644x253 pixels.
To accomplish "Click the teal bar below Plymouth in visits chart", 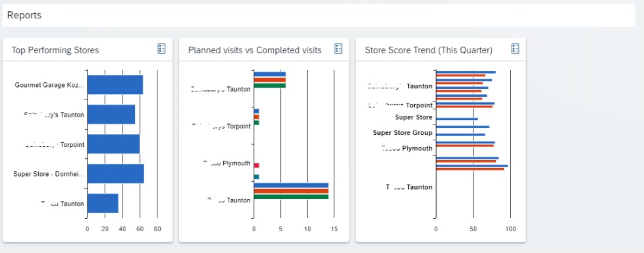I will pos(256,177).
